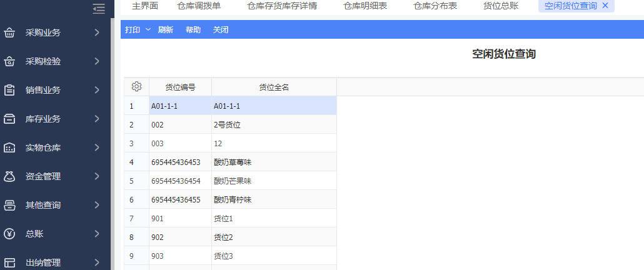Expand the 其他查询 sidebar menu chevron

[x=97, y=205]
